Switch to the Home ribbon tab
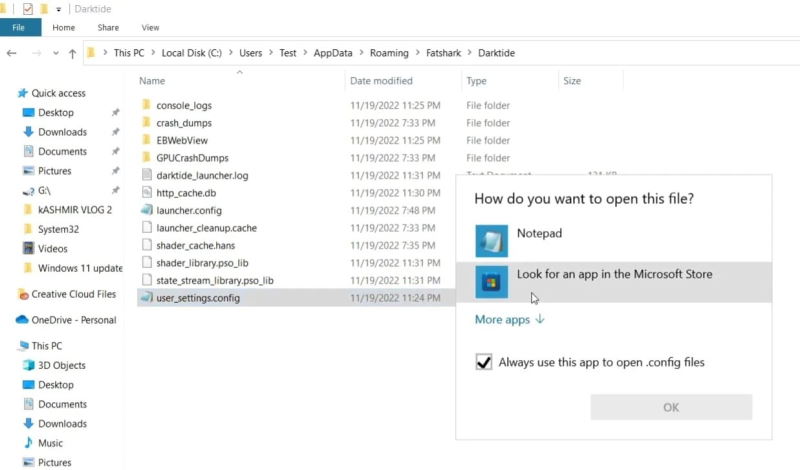Viewport: 800px width, 470px height. pos(64,28)
